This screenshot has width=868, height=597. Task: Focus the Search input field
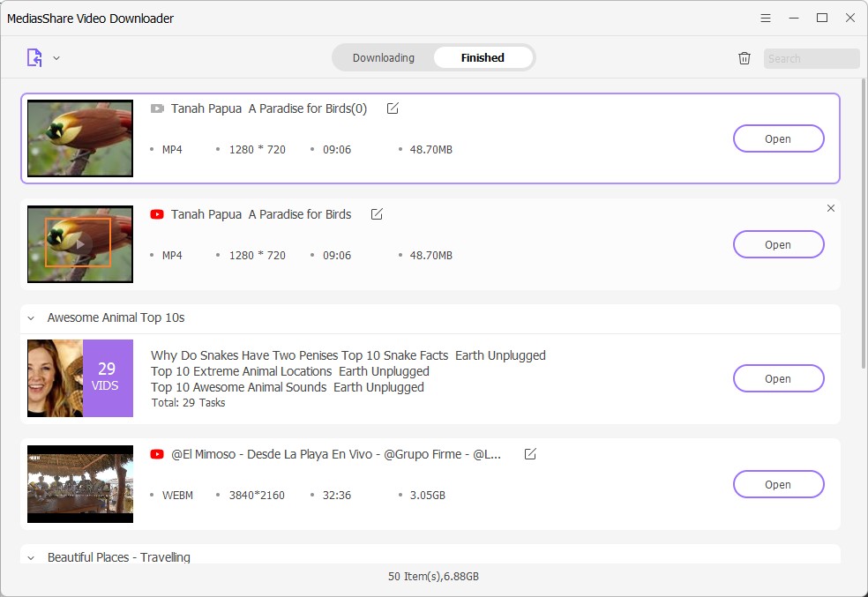(x=811, y=59)
